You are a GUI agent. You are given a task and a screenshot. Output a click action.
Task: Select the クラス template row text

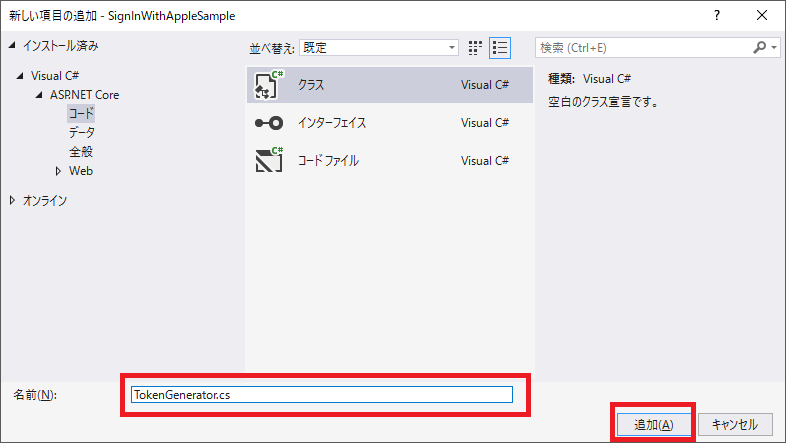click(x=311, y=85)
